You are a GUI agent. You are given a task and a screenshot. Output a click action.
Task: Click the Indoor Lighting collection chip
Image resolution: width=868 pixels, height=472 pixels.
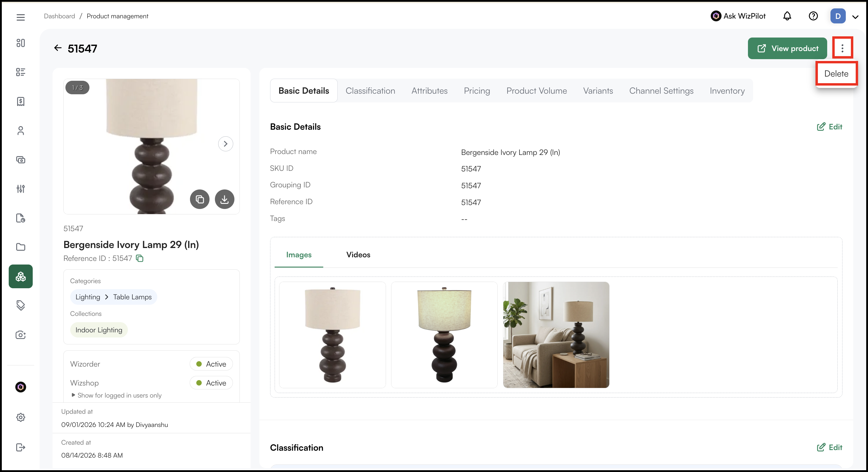pyautogui.click(x=99, y=330)
